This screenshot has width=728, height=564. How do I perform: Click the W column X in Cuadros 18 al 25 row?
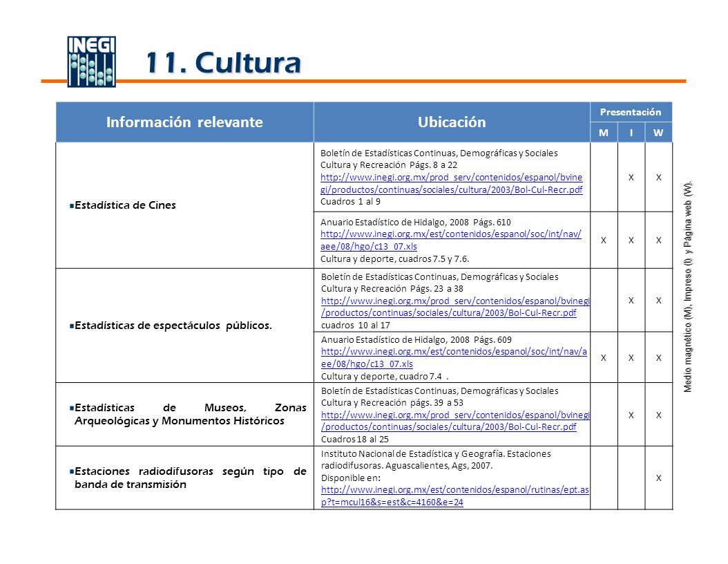[658, 415]
